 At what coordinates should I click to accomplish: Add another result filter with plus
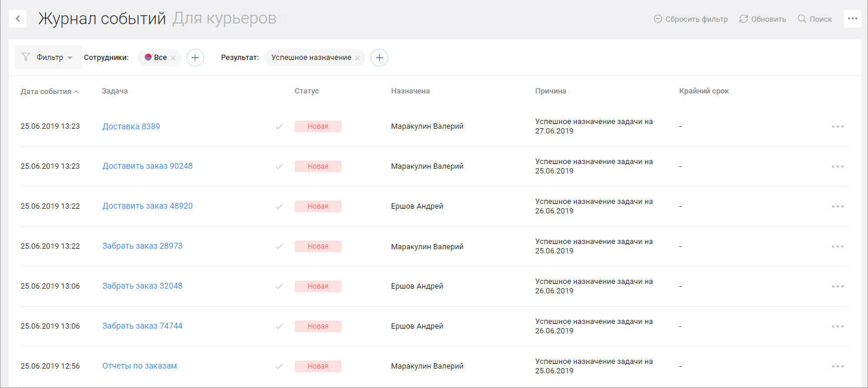point(379,58)
